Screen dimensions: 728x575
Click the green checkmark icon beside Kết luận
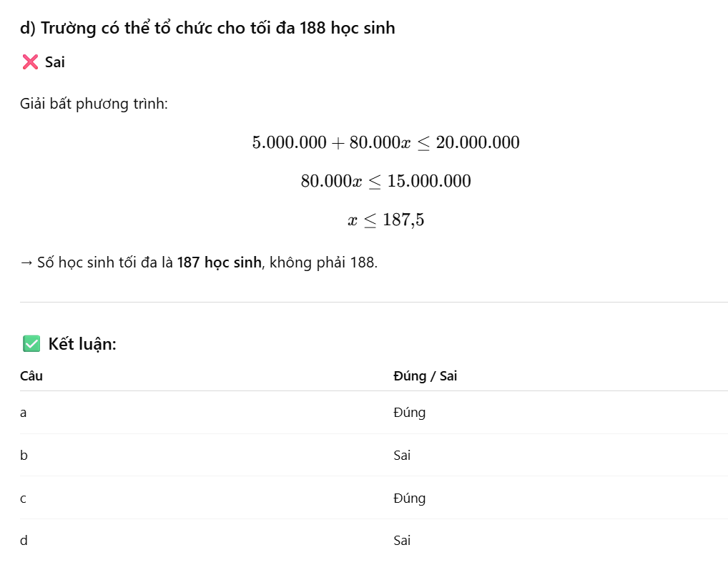pyautogui.click(x=31, y=344)
